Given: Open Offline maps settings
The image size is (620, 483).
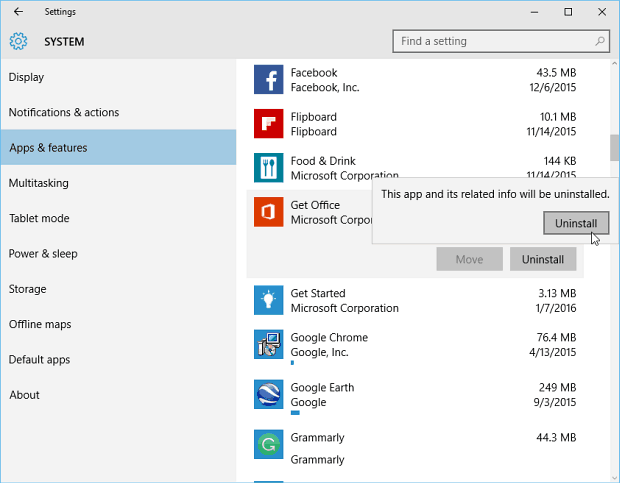Looking at the screenshot, I should 119,324.
